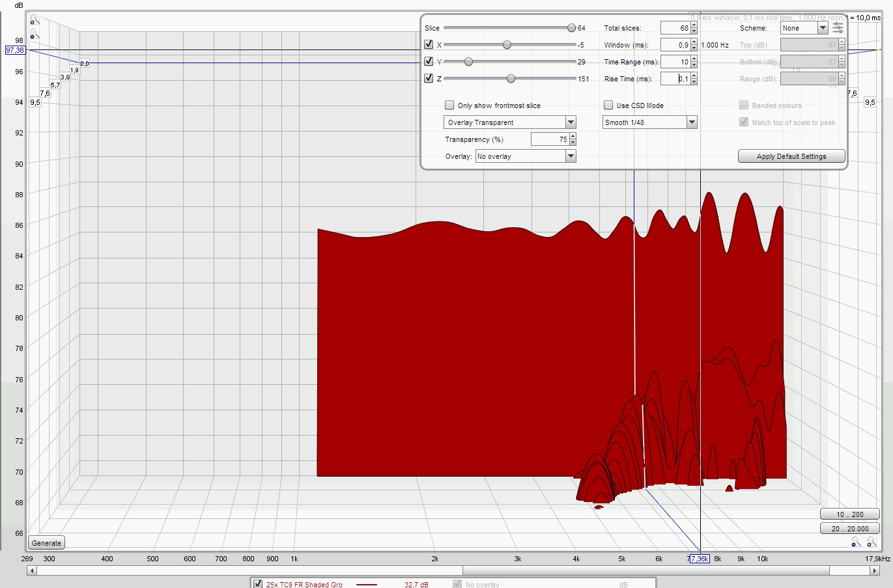This screenshot has width=893, height=588.
Task: Open the No overlay dropdown
Action: pyautogui.click(x=526, y=156)
